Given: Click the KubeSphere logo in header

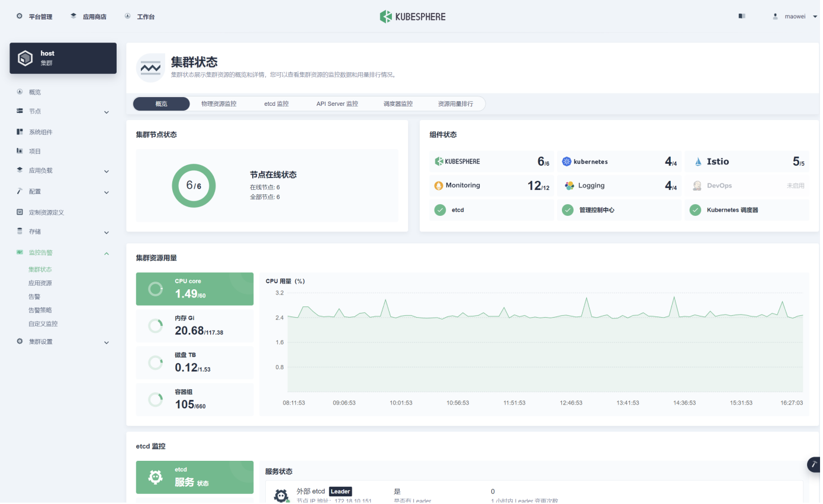Looking at the screenshot, I should (x=413, y=17).
